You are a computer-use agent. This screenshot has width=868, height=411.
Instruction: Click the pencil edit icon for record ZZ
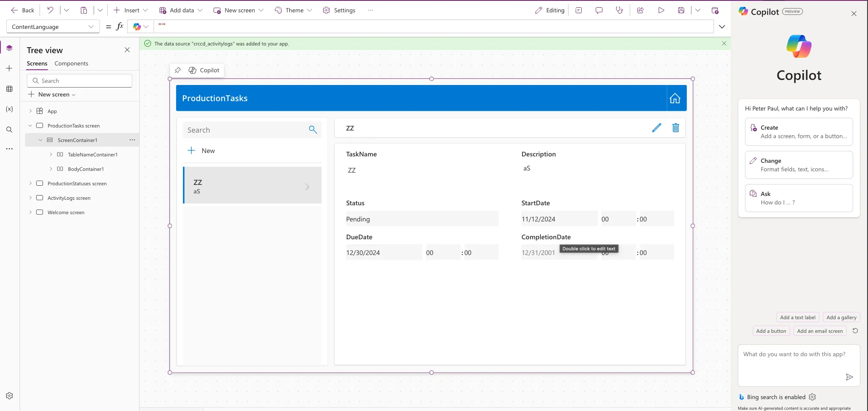(657, 128)
